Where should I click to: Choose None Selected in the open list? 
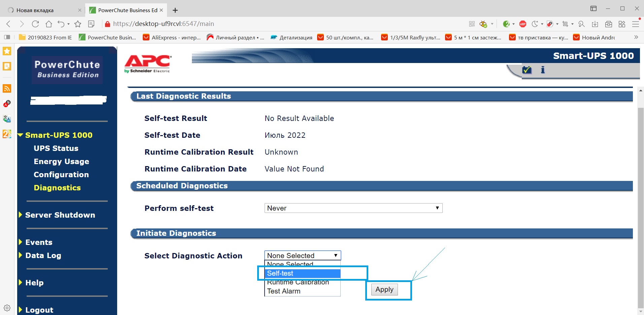(x=303, y=264)
